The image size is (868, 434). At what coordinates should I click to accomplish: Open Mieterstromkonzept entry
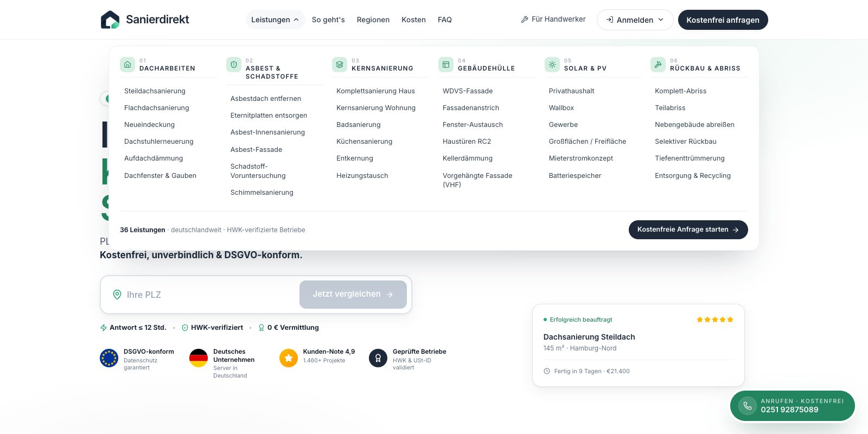click(x=581, y=158)
